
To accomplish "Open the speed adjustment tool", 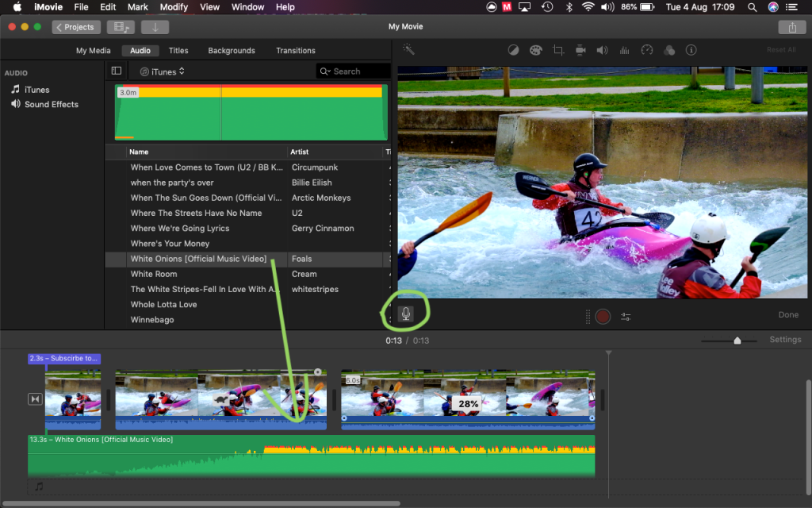I will click(x=646, y=50).
